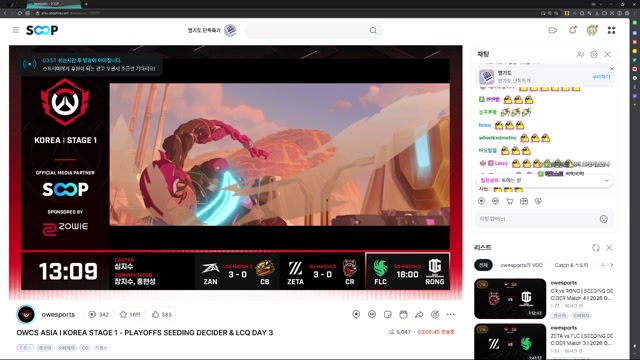Click the target icon below the video
This screenshot has height=360, width=640.
point(435,314)
